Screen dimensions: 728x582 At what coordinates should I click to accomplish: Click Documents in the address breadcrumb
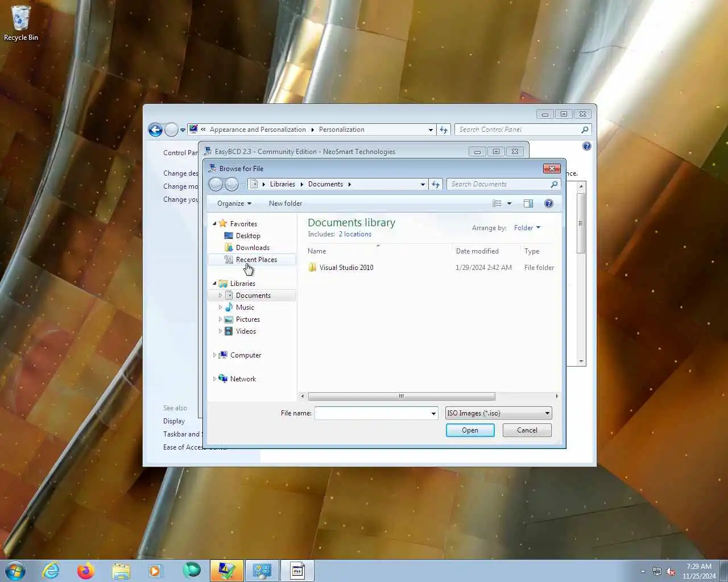(x=325, y=184)
